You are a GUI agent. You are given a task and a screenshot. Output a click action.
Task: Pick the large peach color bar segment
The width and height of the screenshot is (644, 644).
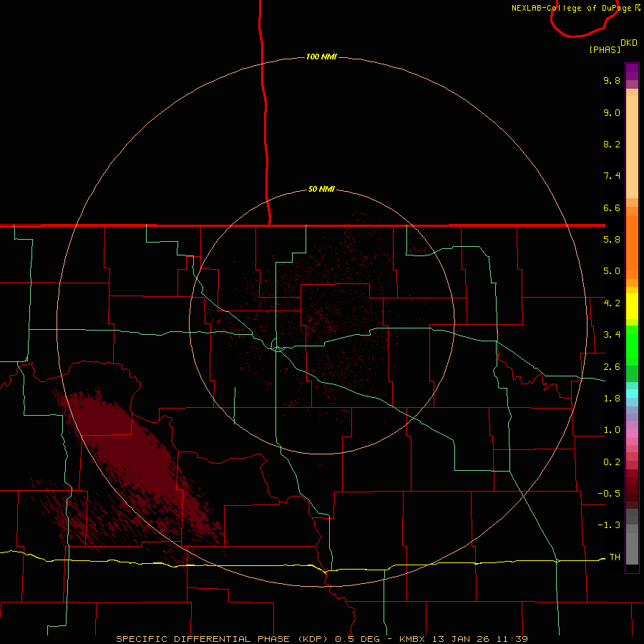632,147
